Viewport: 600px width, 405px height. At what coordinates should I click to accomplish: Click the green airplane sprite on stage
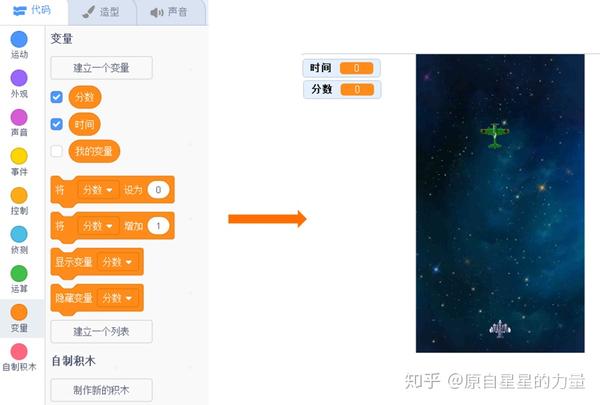495,135
